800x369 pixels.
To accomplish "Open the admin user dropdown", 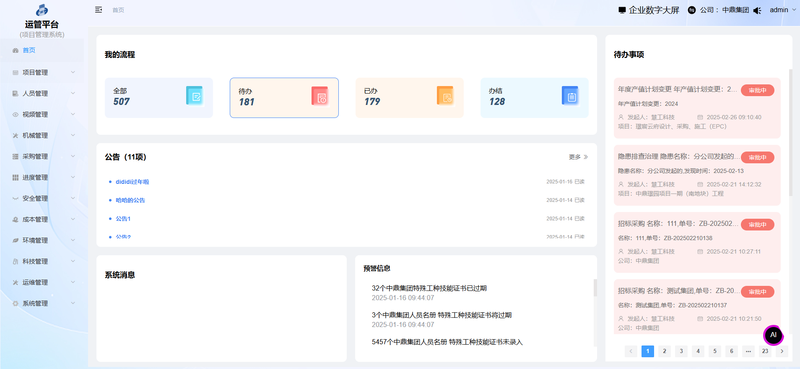I will (x=782, y=10).
